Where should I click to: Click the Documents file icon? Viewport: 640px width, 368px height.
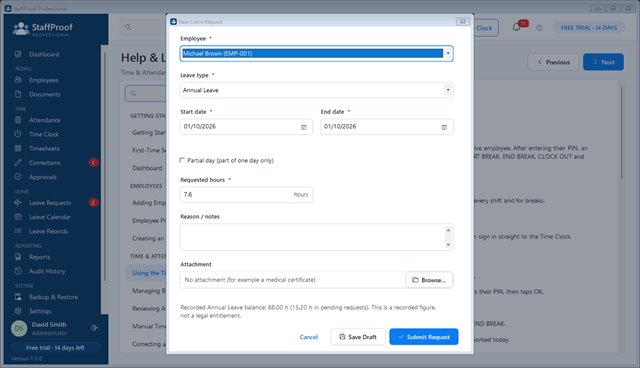18,94
